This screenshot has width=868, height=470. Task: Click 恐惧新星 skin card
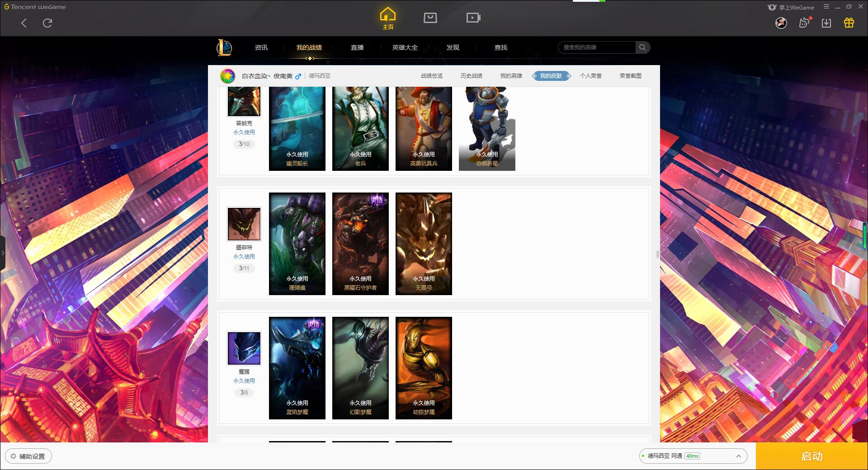coord(487,128)
